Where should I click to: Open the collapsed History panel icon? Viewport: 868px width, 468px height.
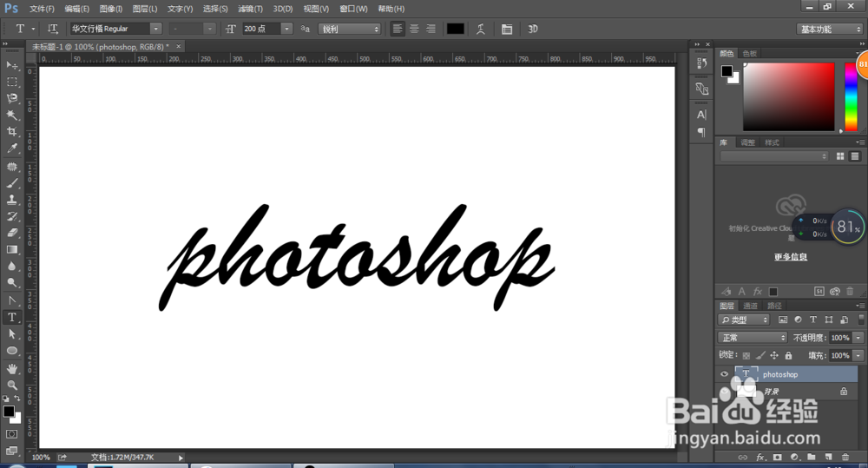pyautogui.click(x=701, y=63)
